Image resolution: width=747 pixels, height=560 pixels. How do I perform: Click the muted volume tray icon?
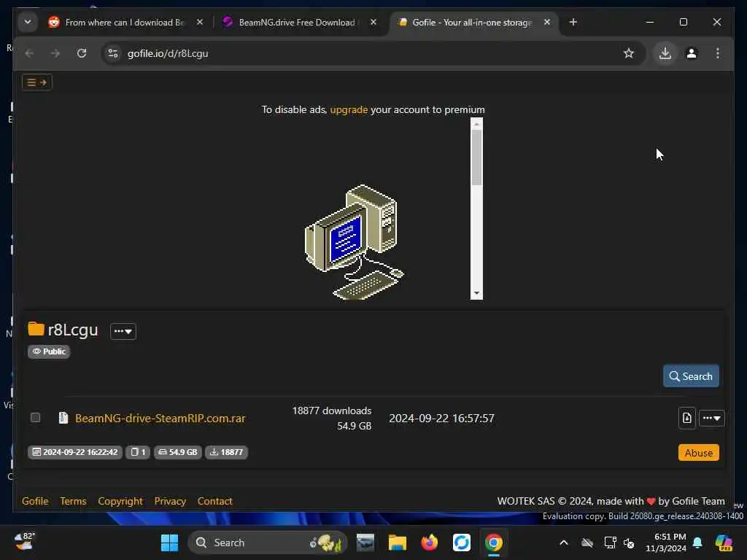click(x=629, y=542)
